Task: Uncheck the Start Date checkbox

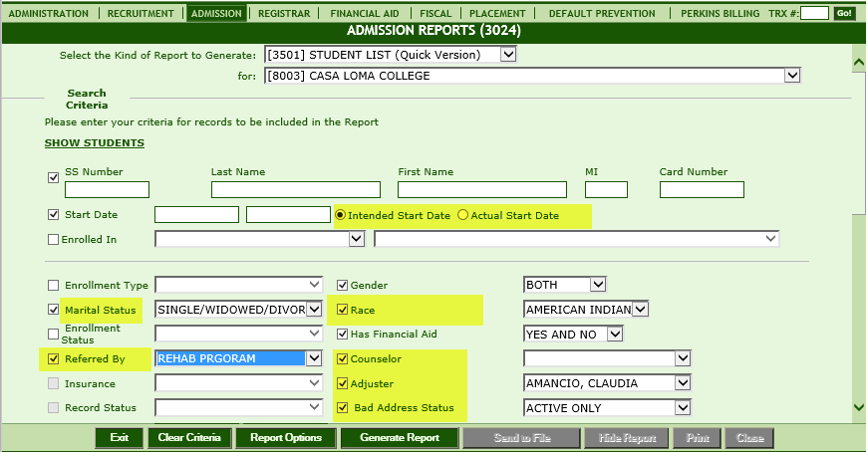Action: click(53, 215)
